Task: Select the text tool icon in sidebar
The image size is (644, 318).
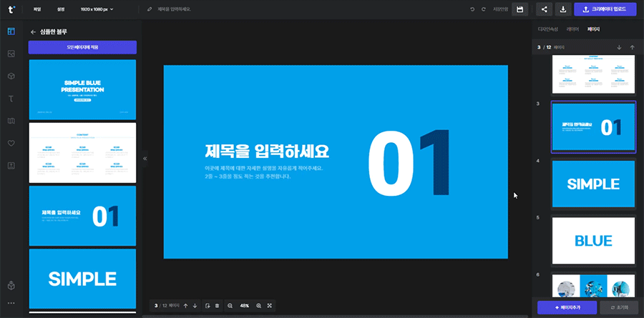Action: [x=11, y=98]
